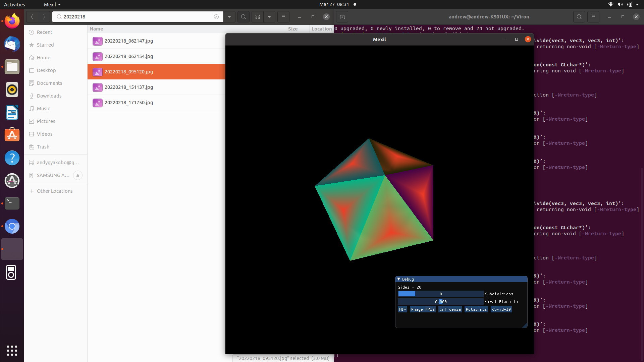
Task: Click the search icon in Files toolbar
Action: [244, 17]
